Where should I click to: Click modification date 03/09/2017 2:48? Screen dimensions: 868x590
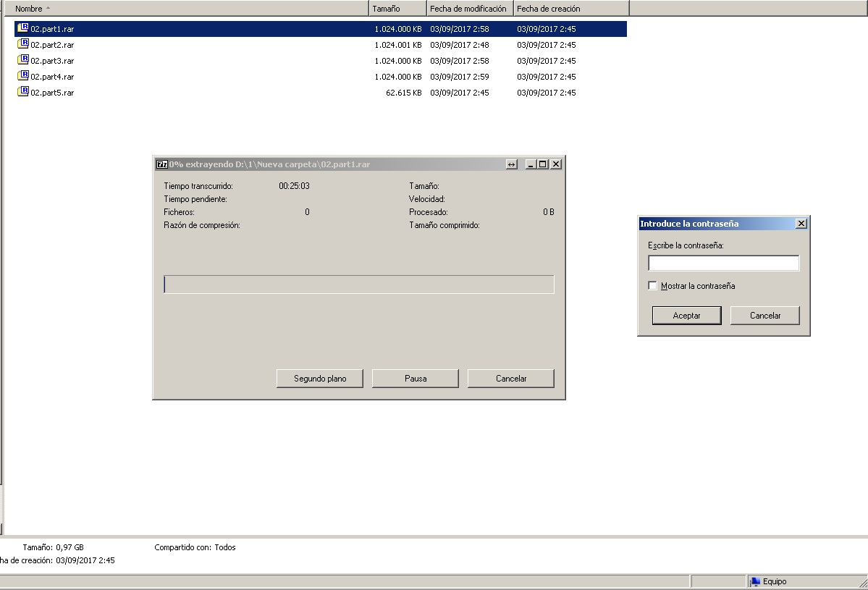(x=460, y=45)
